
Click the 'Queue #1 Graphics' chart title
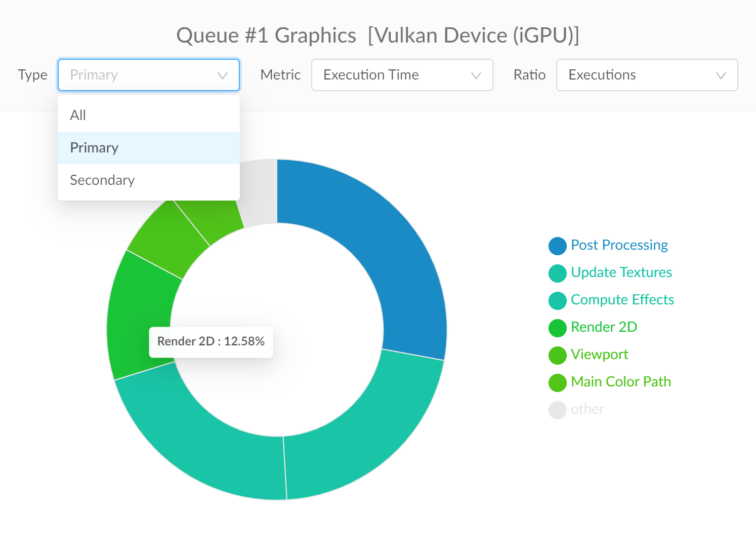pyautogui.click(x=377, y=35)
